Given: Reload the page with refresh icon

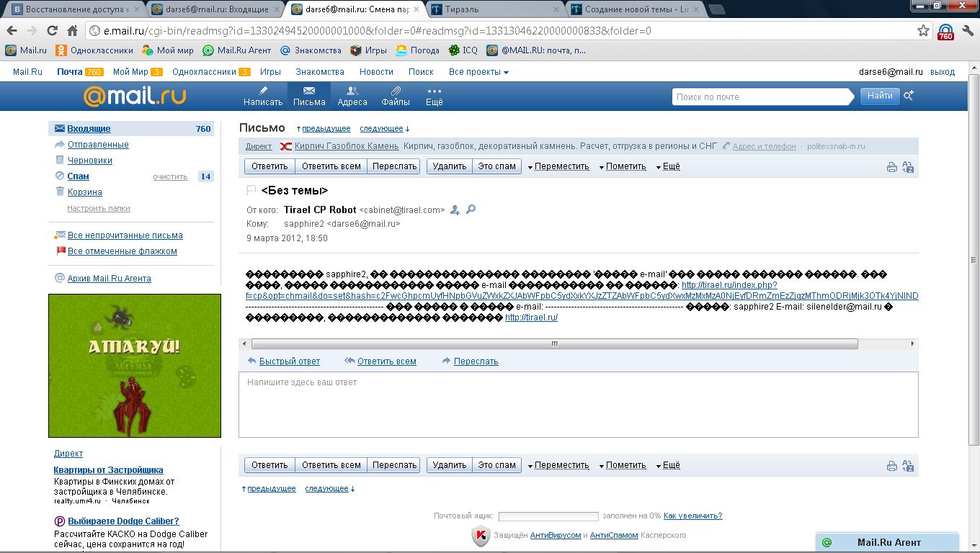Looking at the screenshot, I should pos(52,31).
